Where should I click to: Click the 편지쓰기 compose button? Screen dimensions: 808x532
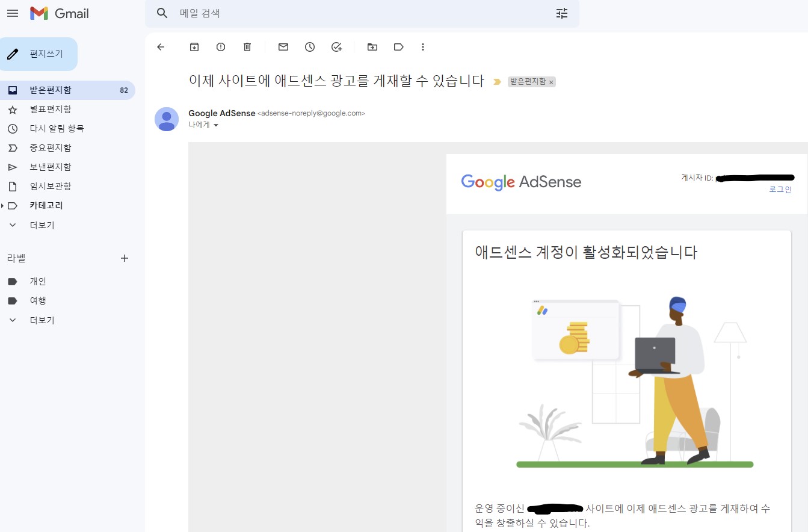pos(39,54)
